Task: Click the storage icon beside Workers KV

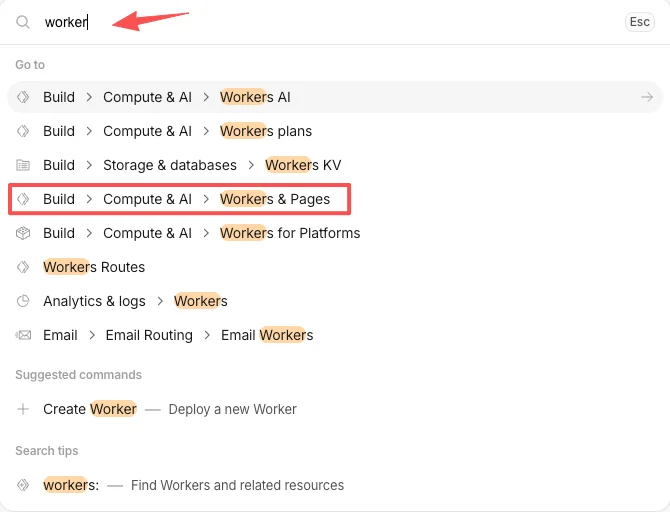Action: pos(23,165)
